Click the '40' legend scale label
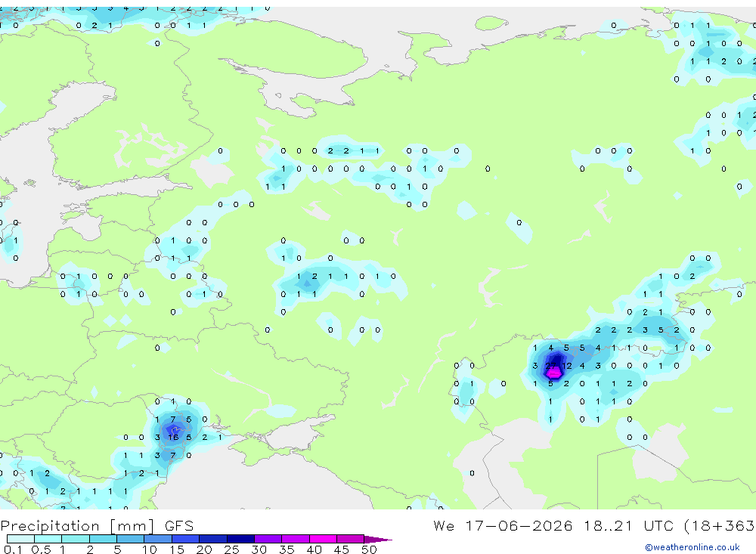The height and width of the screenshot is (554, 756). click(314, 549)
